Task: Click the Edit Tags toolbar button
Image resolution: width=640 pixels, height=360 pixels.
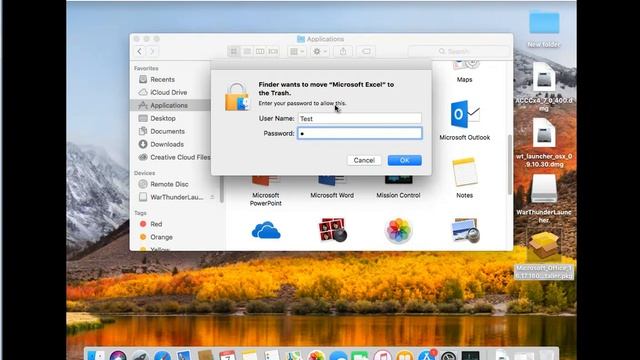Action: 366,51
